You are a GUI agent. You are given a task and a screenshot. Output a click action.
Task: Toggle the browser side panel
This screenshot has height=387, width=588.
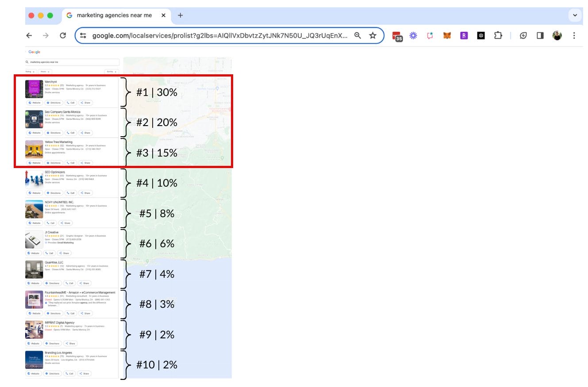point(540,36)
